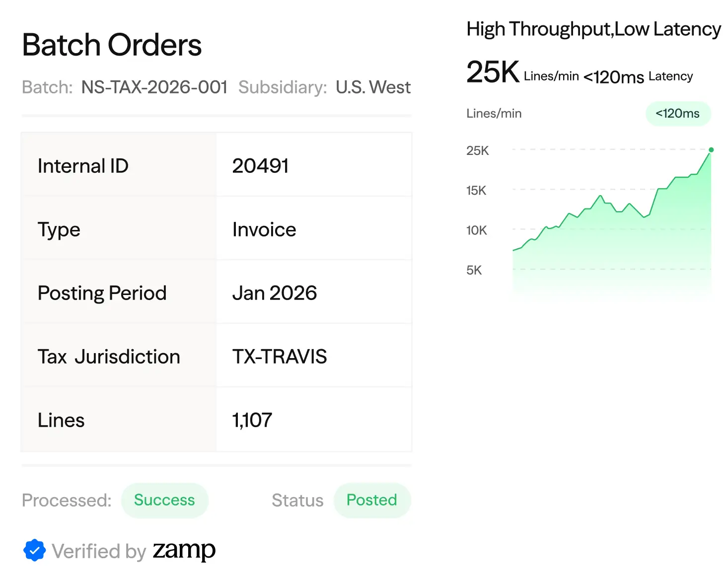
Task: Click the TX-TRAVIS tax jurisdiction value
Action: (280, 357)
